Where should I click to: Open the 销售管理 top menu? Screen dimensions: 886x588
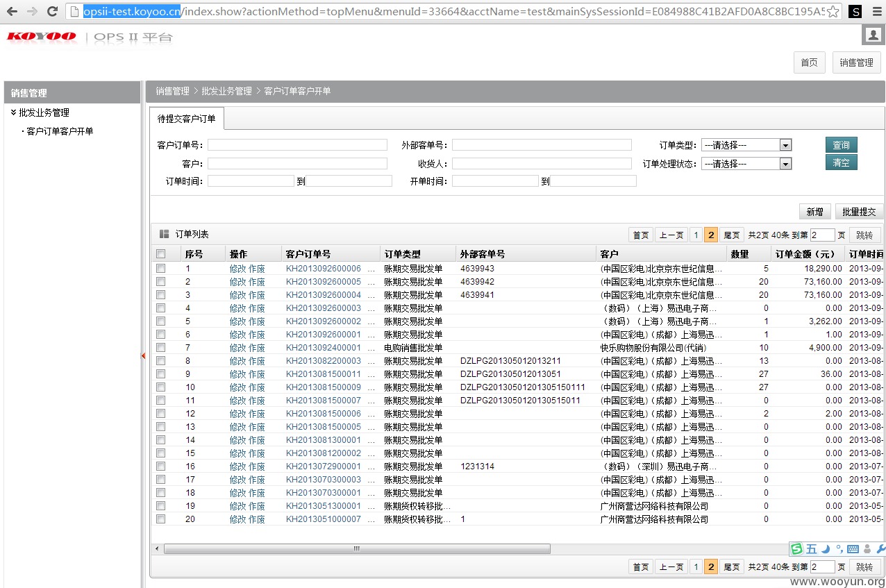coord(856,62)
